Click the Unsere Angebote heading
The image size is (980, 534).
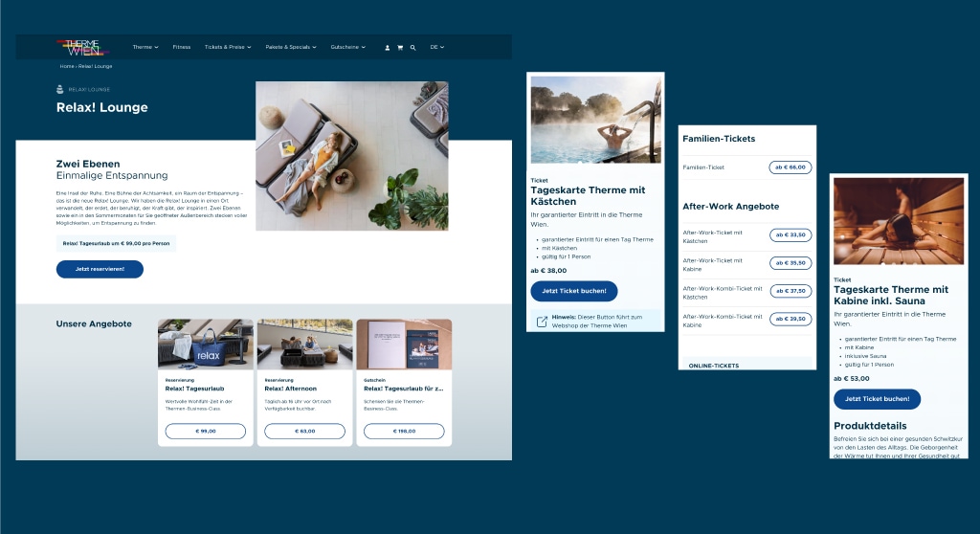(x=94, y=323)
